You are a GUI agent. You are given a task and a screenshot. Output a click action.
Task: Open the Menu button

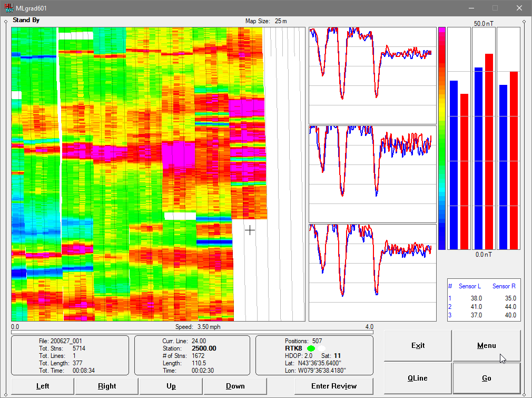point(487,345)
